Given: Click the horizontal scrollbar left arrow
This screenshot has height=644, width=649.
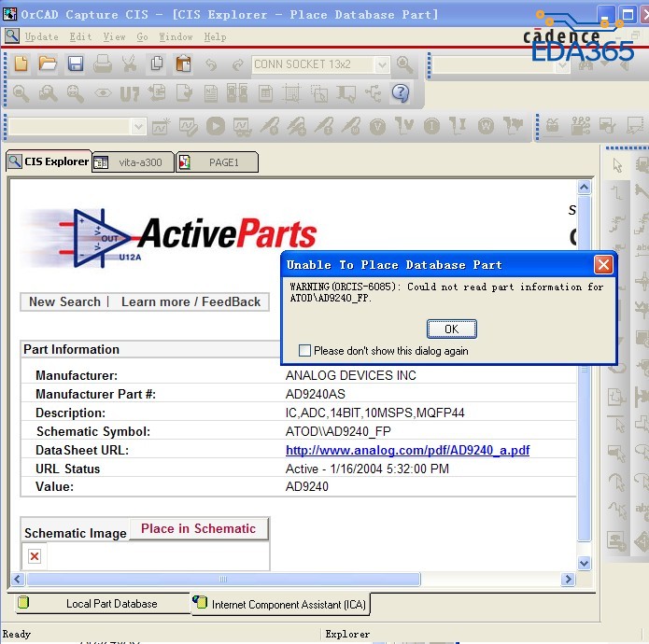Looking at the screenshot, I should [18, 579].
